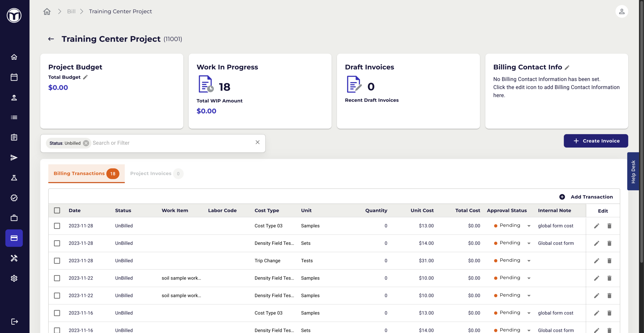
Task: Open approval dropdown for 2023-11-16 Cost Type 03
Action: (529, 313)
